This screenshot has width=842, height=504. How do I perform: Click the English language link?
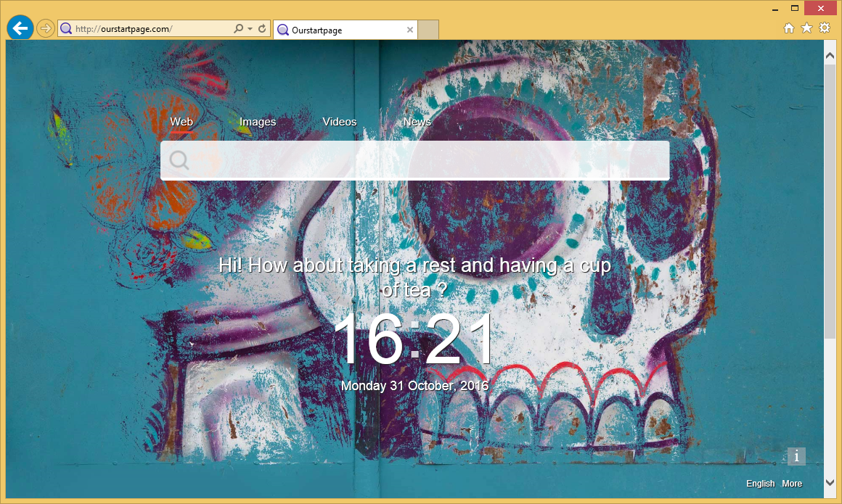click(760, 483)
